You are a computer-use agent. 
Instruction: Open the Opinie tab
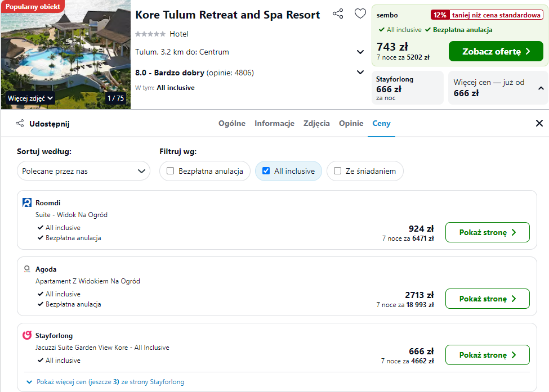(x=351, y=123)
